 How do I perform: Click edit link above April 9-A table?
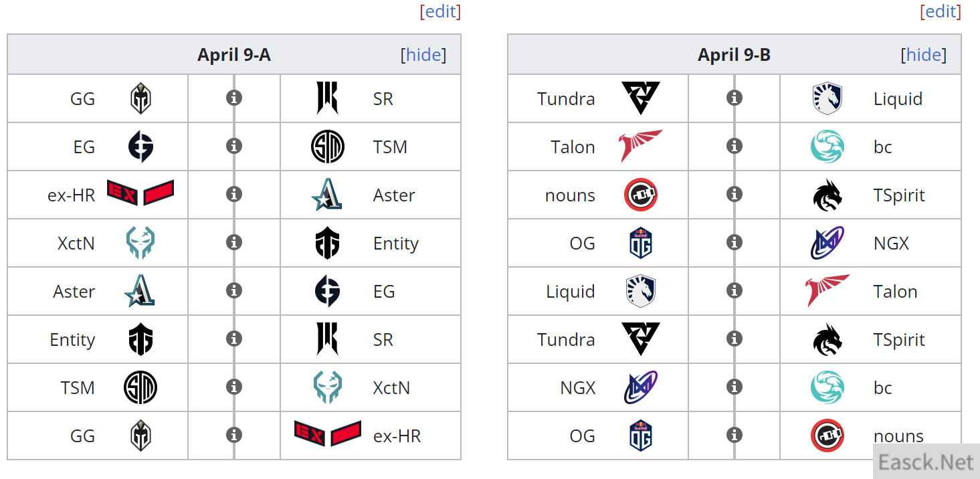point(441,11)
